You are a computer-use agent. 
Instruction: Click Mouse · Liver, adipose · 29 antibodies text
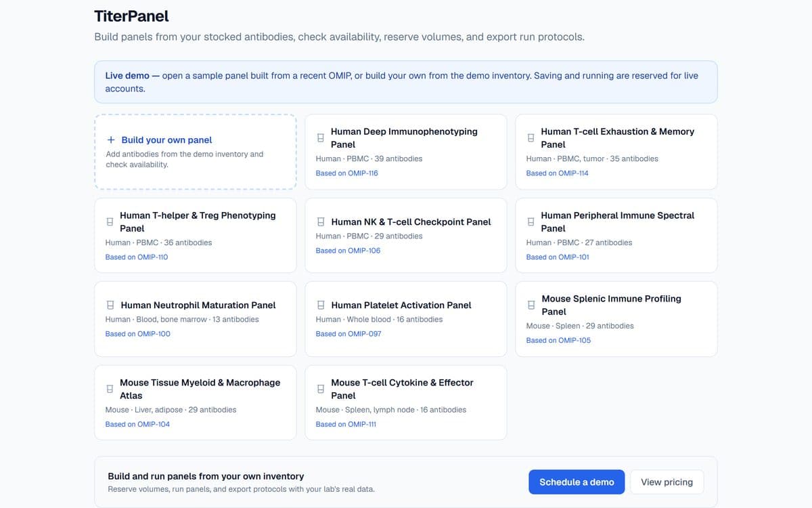(x=171, y=410)
